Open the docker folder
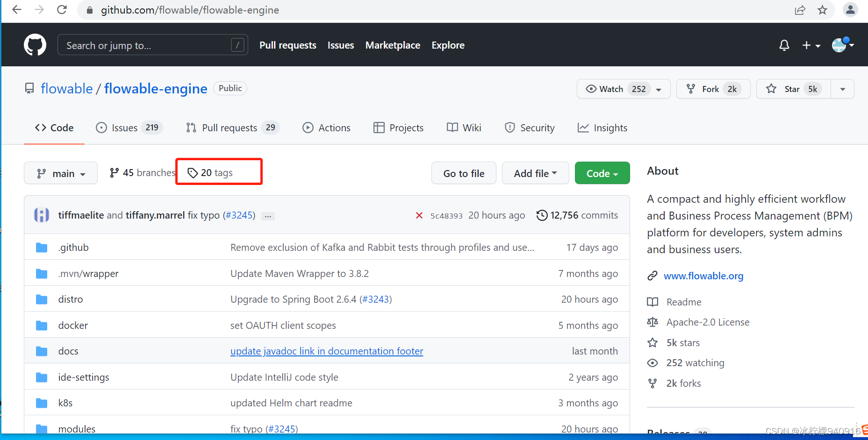This screenshot has height=440, width=868. click(x=73, y=326)
